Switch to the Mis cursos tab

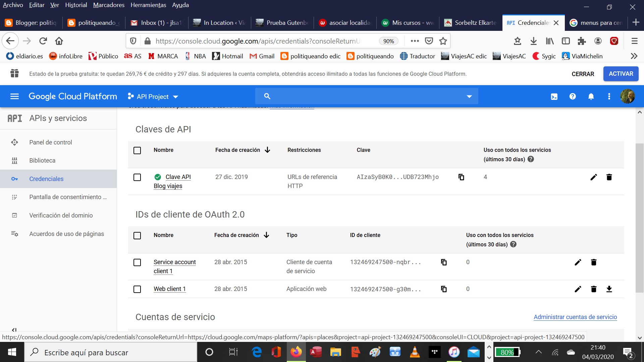pos(408,23)
